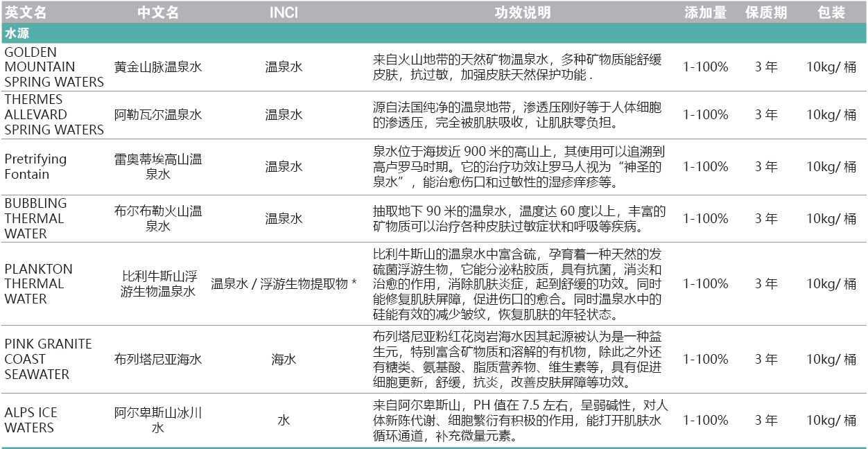Click the 布尔布勒火山温泉水 Chinese name
Screen dimensions: 868x449
(x=158, y=218)
